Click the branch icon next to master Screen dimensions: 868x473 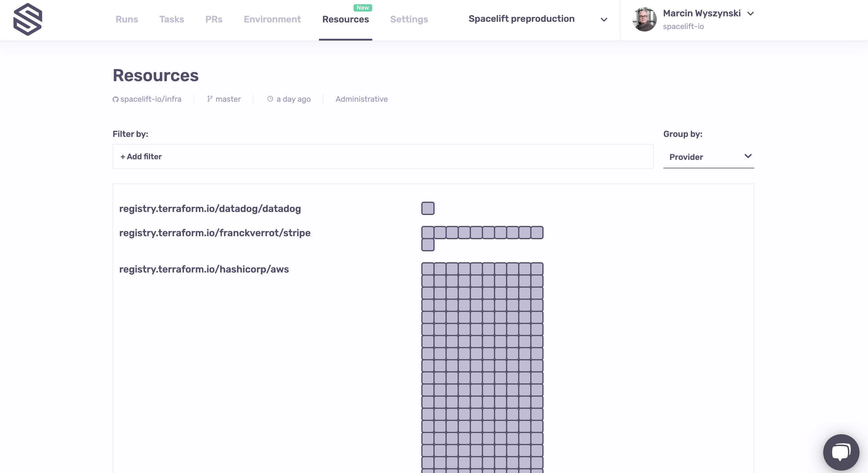coord(210,99)
